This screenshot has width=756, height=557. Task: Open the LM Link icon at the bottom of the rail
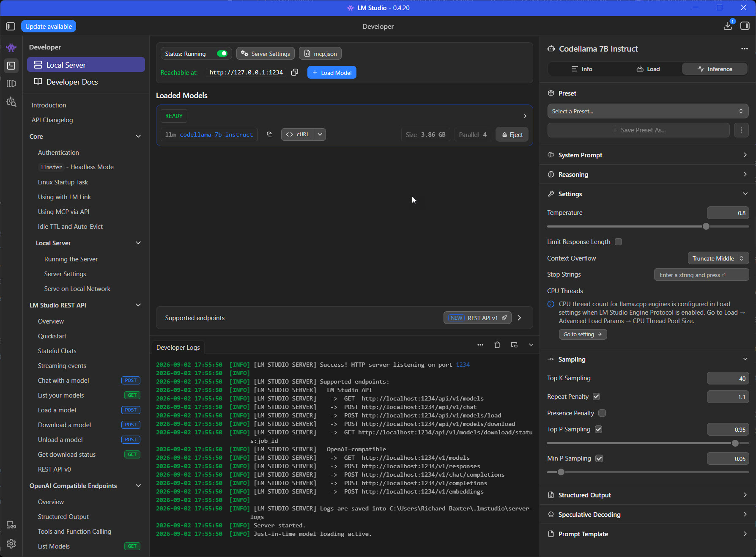[11, 525]
